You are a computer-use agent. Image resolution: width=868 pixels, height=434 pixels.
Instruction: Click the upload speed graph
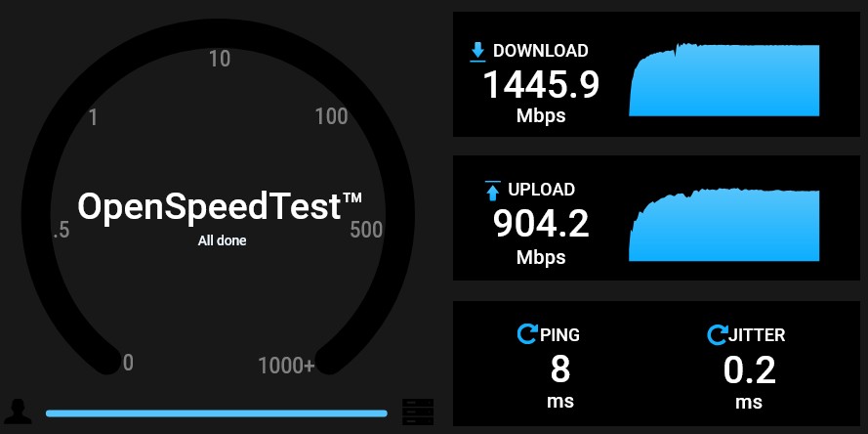click(724, 225)
